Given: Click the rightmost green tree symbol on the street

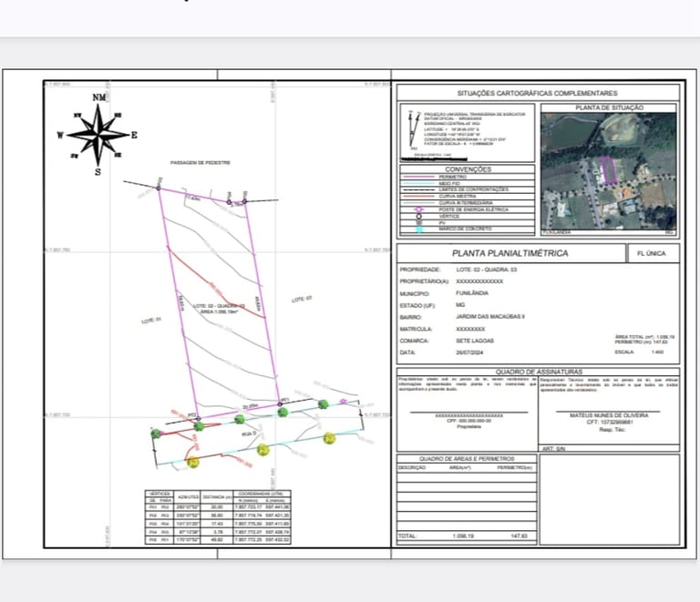Looking at the screenshot, I should [x=324, y=404].
